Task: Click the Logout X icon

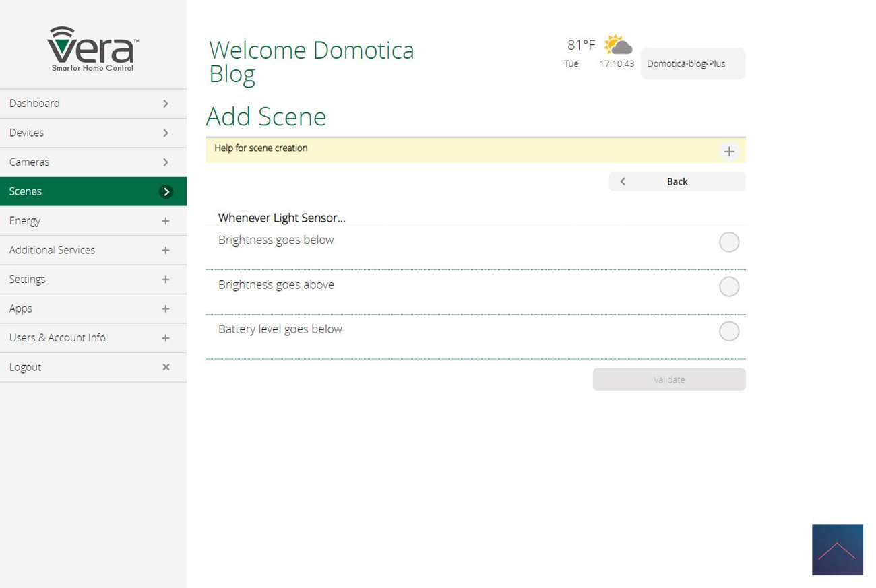Action: point(166,367)
